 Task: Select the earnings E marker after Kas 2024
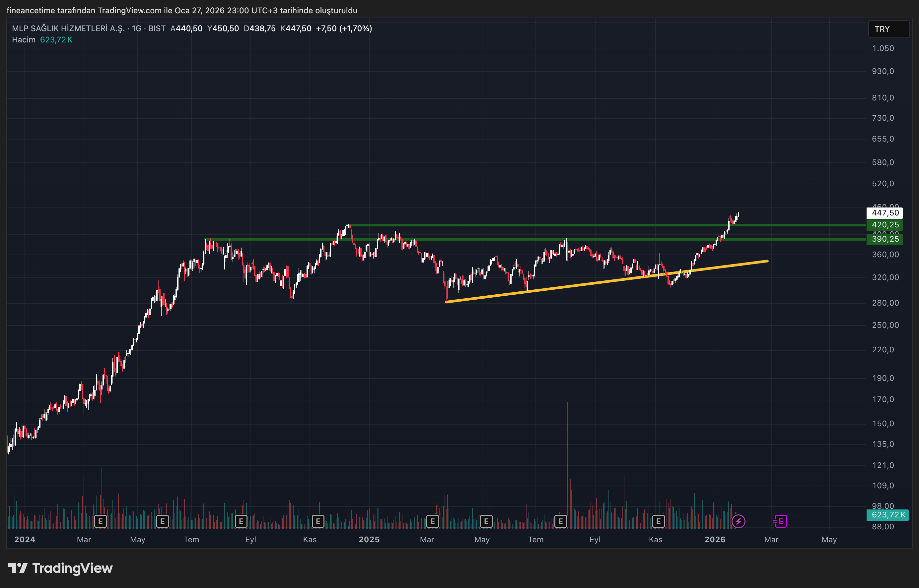(318, 521)
